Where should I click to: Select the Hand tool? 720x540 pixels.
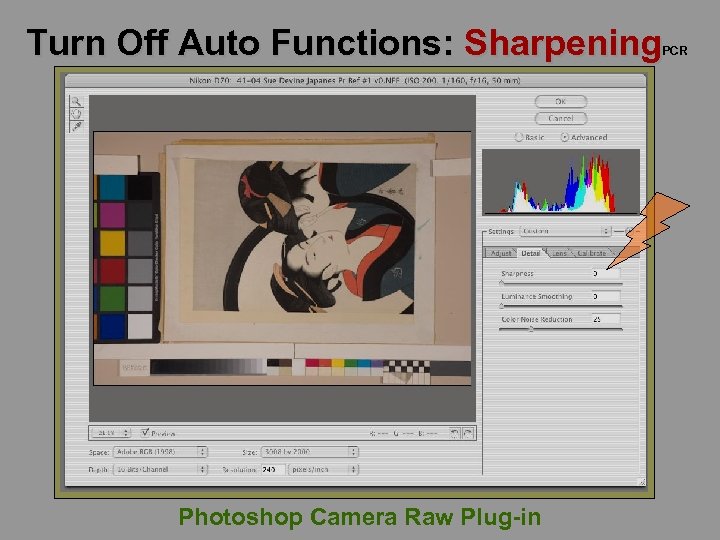tap(76, 113)
